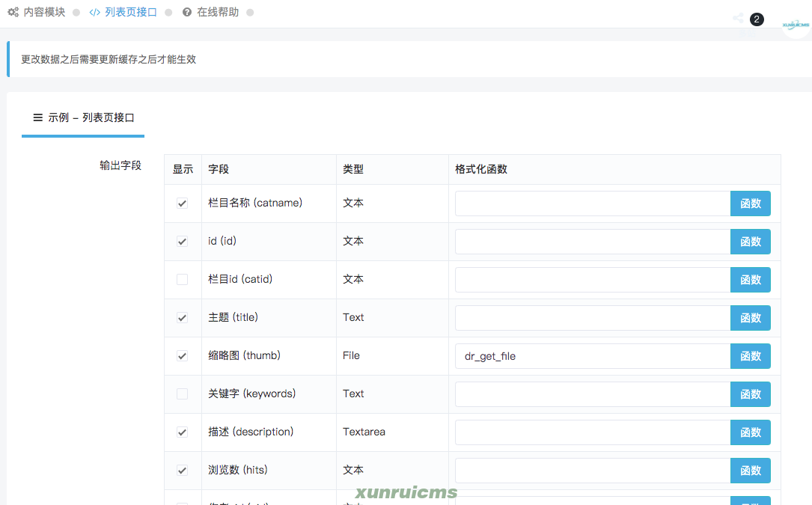This screenshot has height=505, width=812.
Task: Select the 示例 – 列表页接口 panel tab
Action: 83,117
